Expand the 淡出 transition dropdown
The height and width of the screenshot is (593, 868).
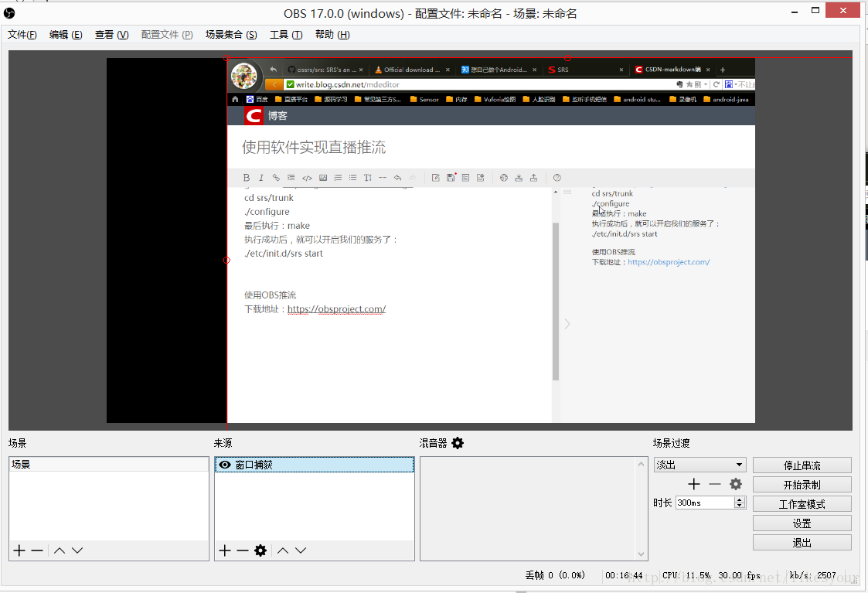pos(700,465)
